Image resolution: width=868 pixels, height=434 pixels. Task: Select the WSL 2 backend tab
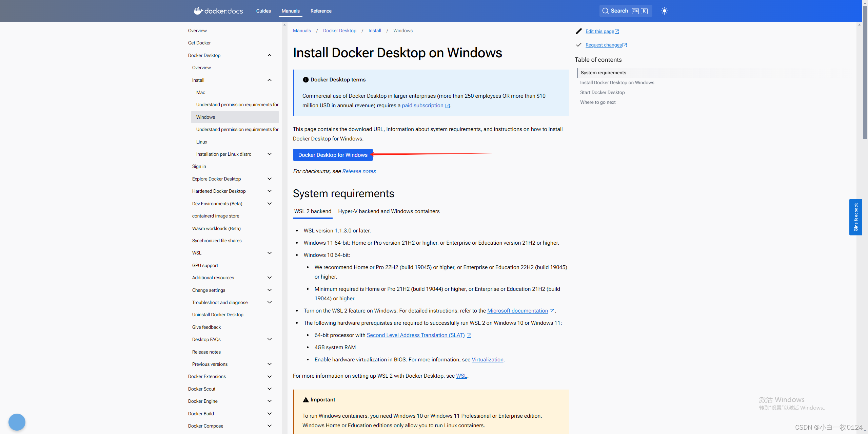point(313,211)
